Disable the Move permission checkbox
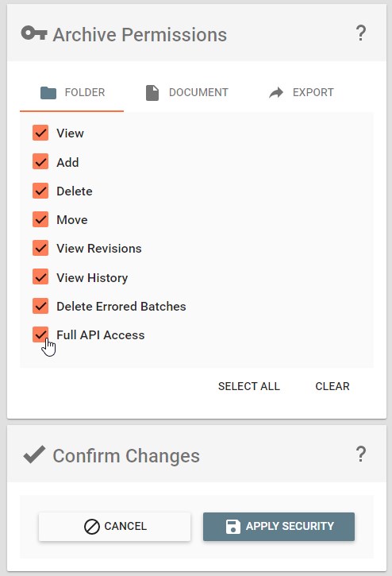This screenshot has height=576, width=392. tap(40, 219)
